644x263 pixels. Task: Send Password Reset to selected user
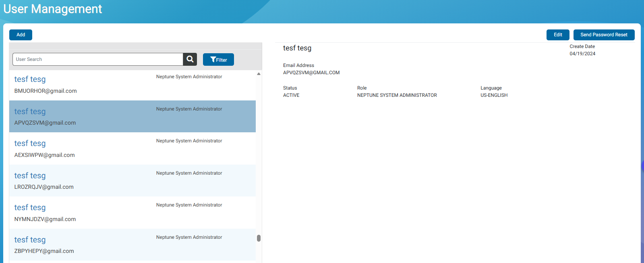pyautogui.click(x=604, y=35)
